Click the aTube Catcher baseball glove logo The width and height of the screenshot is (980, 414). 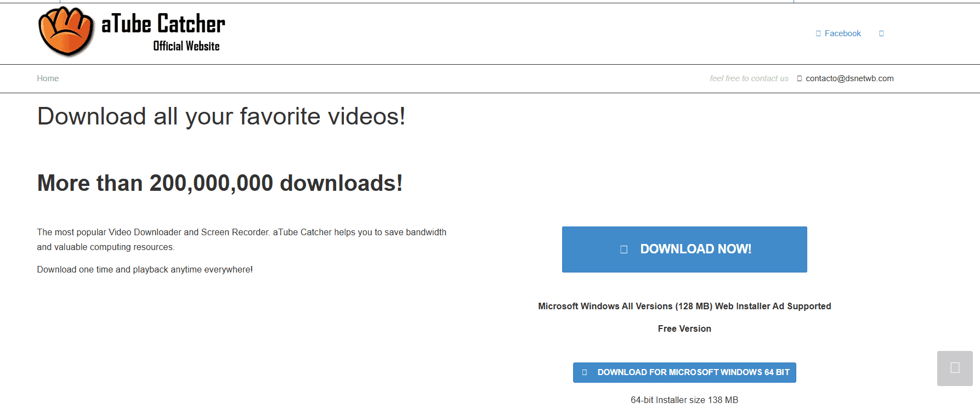[x=66, y=32]
